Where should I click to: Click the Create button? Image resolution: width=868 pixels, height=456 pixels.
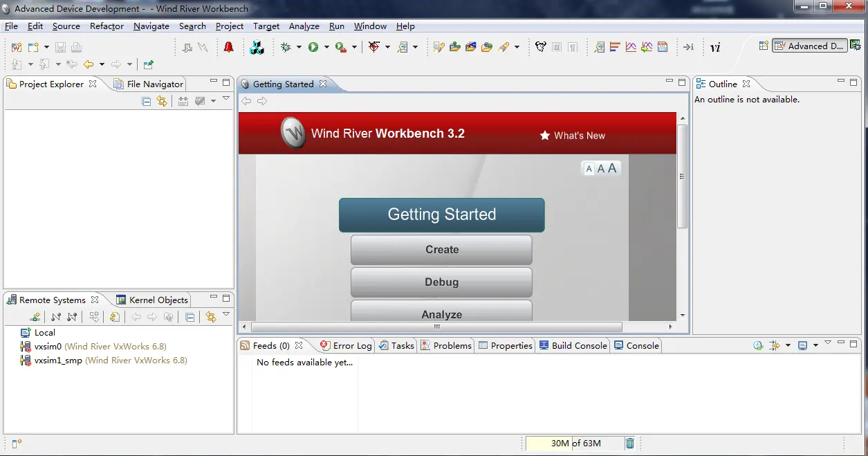pyautogui.click(x=441, y=250)
